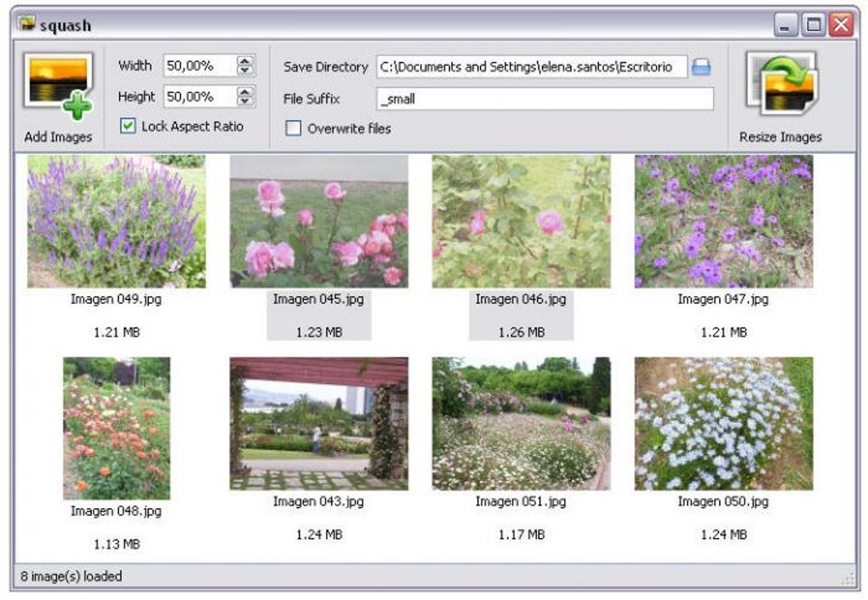Uncheck Lock Aspect Ratio checkbox
Image resolution: width=868 pixels, height=600 pixels.
tap(128, 126)
